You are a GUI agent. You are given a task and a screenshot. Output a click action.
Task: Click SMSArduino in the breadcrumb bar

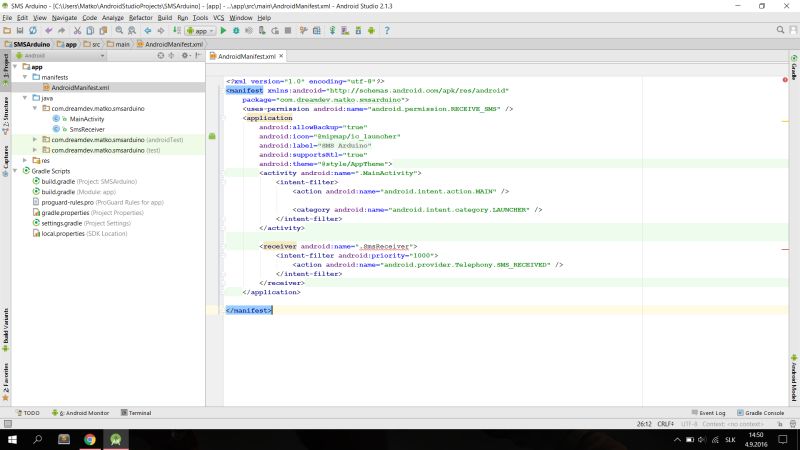31,44
